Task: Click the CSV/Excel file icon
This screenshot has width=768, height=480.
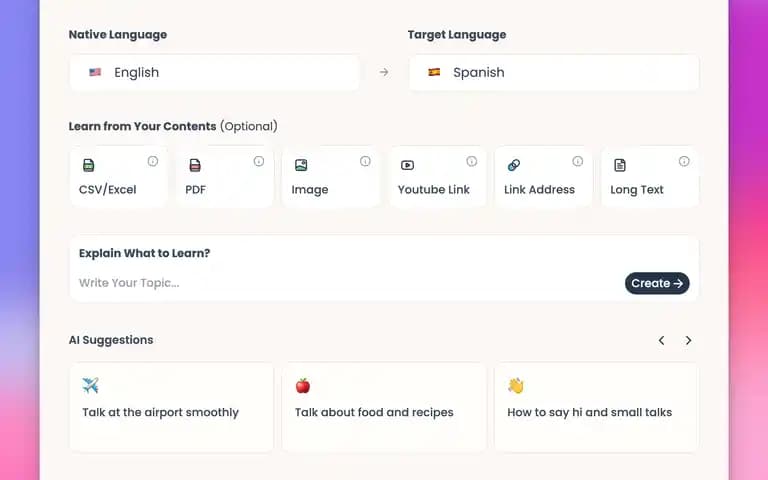Action: [x=89, y=165]
